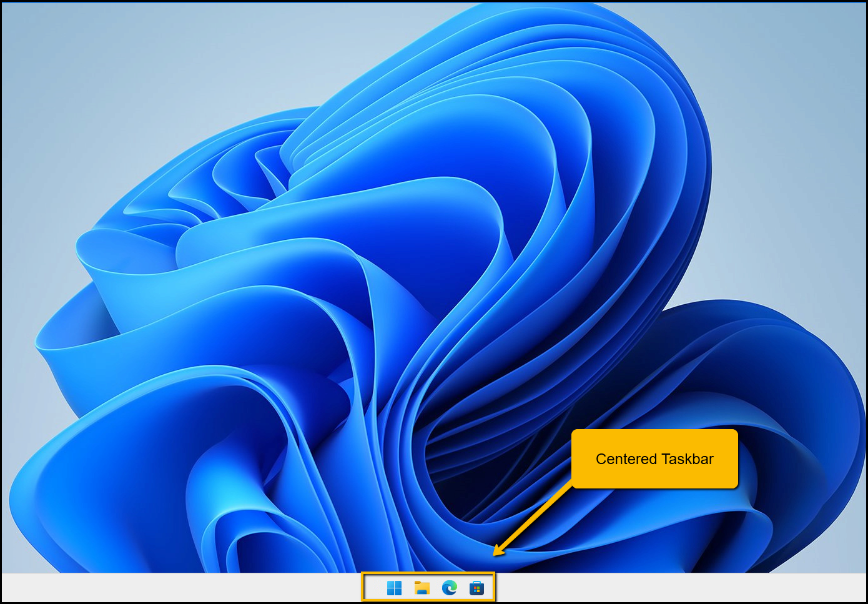Click the word "Taskbar" in the callout
The image size is (868, 604).
coord(687,459)
